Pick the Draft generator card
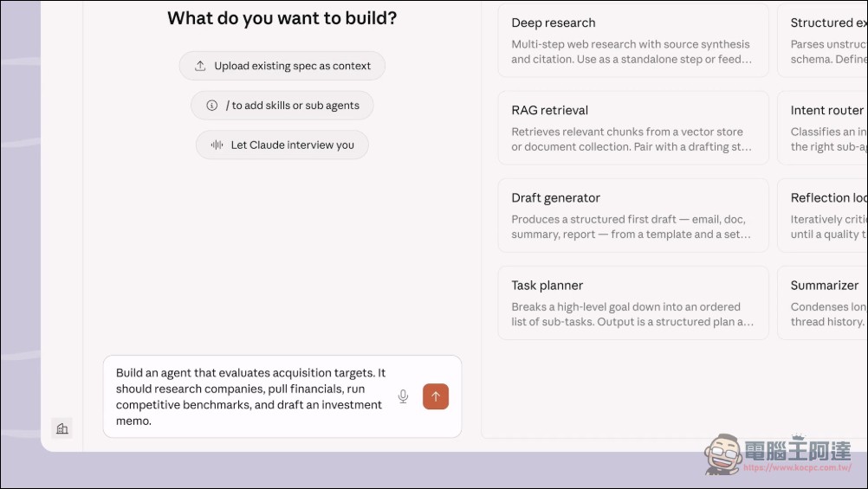868x489 pixels. 632,216
